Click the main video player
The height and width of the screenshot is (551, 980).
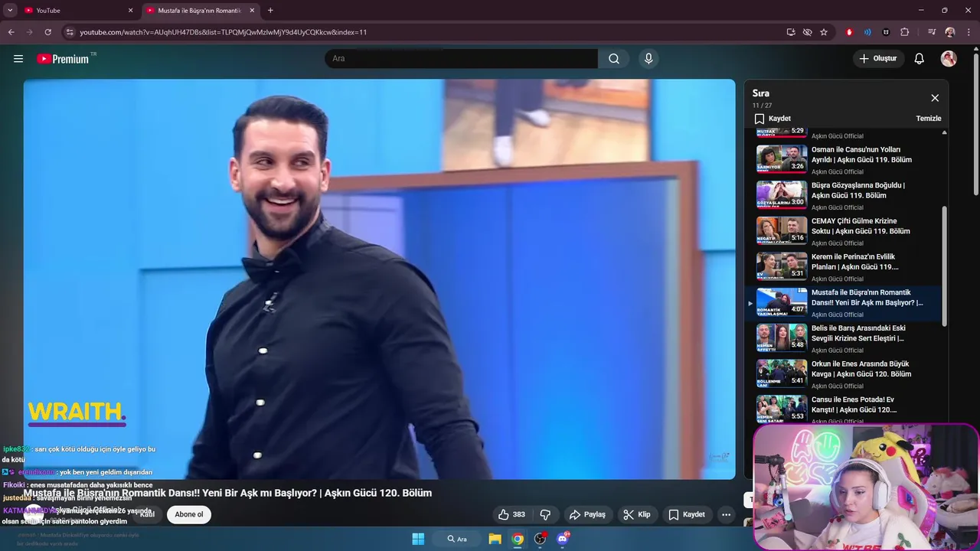(x=379, y=279)
